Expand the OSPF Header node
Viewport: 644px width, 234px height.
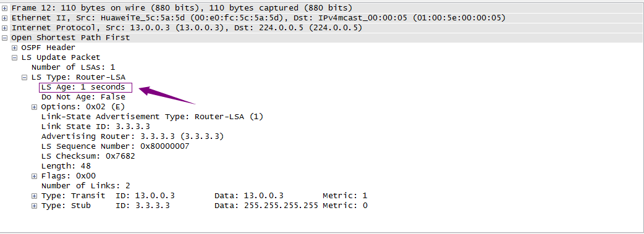[14, 48]
